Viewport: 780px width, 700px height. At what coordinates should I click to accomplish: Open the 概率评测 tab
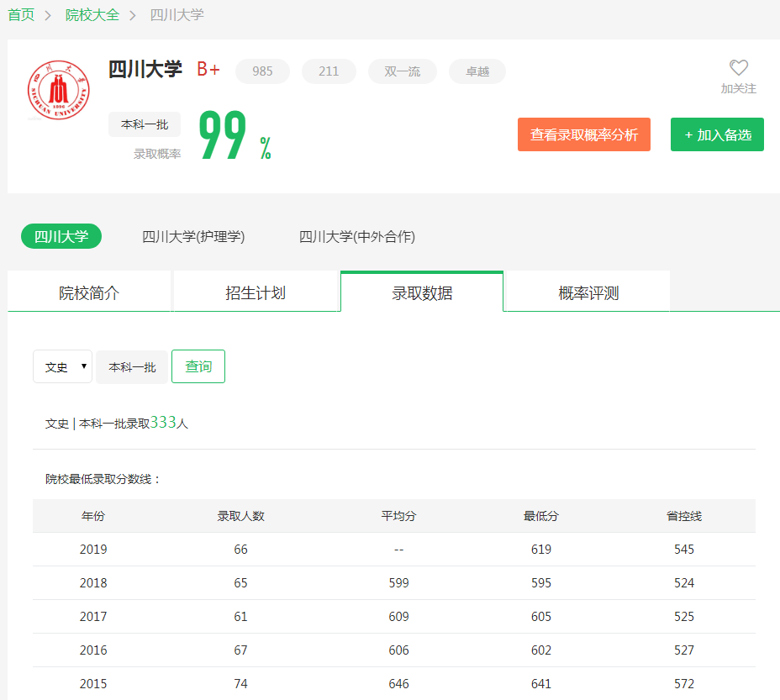pos(588,292)
